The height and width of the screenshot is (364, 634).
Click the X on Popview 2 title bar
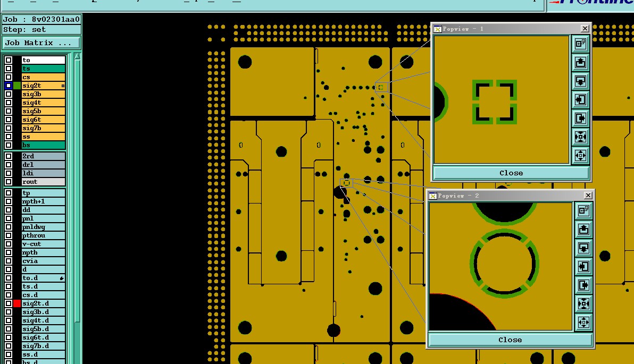click(588, 195)
